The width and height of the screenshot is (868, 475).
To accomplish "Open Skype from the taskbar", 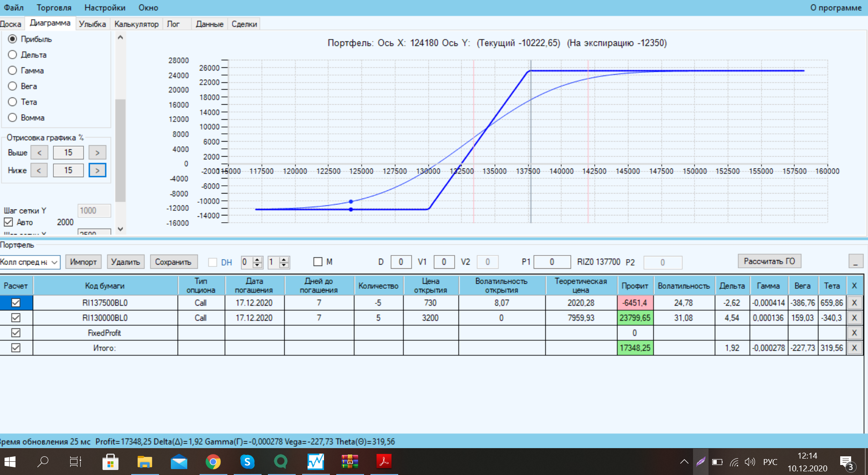I will [x=247, y=462].
